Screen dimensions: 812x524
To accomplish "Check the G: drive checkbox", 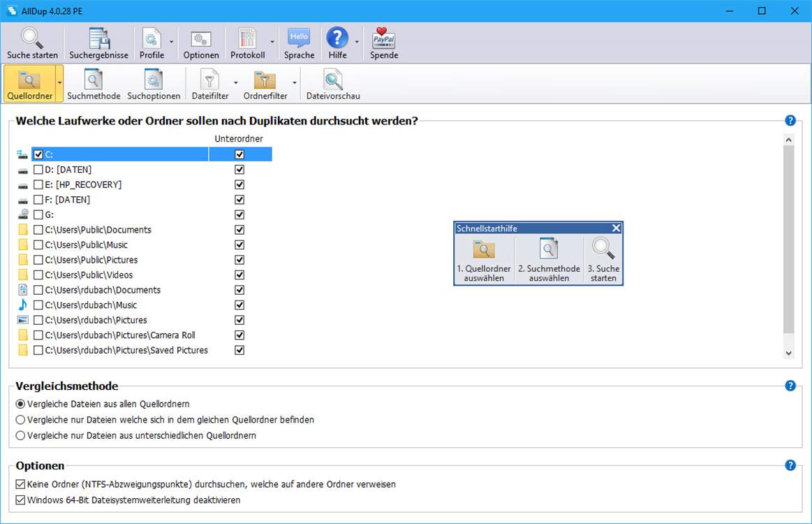I will (38, 214).
